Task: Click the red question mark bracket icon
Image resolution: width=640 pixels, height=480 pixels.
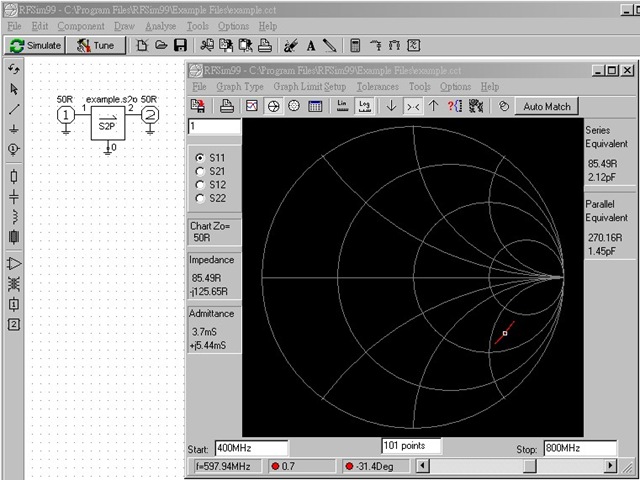Action: pos(455,106)
